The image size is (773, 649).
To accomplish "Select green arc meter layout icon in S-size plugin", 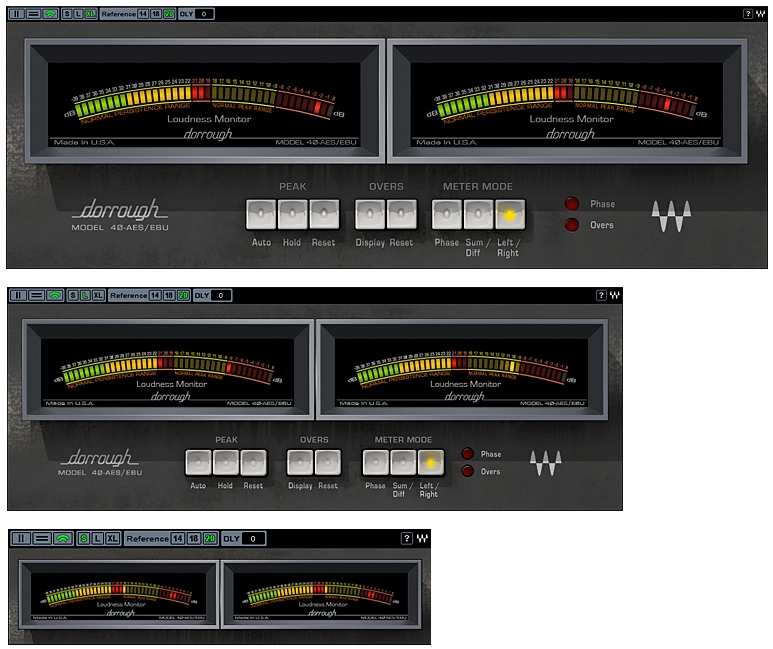I will (x=63, y=539).
